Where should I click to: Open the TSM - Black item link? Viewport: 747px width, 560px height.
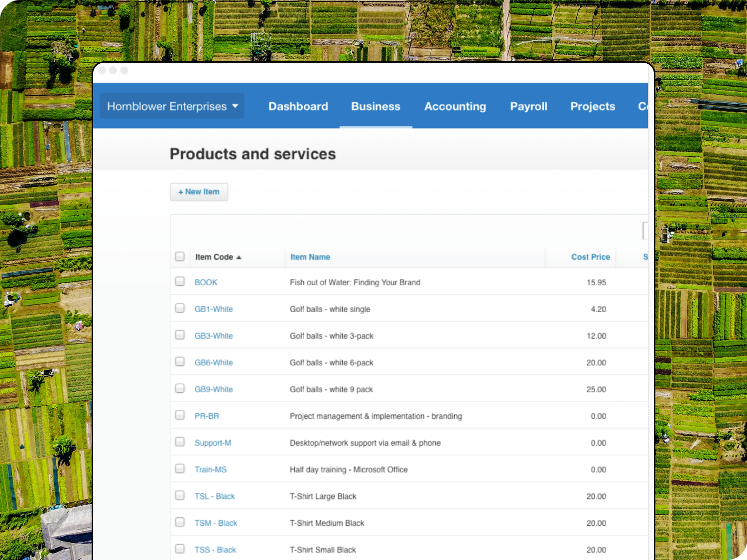[x=216, y=523]
